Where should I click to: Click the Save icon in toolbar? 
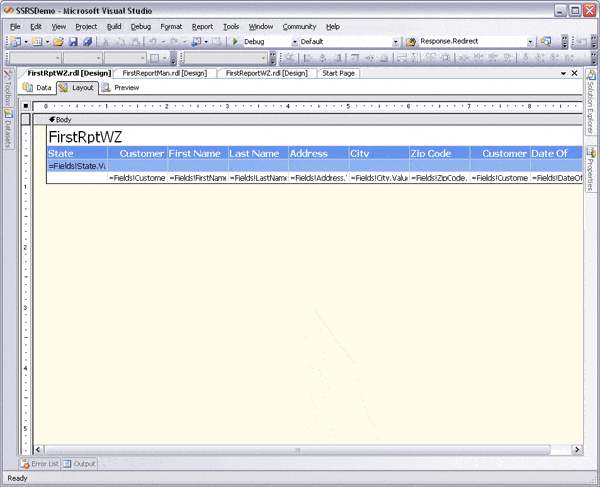tap(74, 42)
